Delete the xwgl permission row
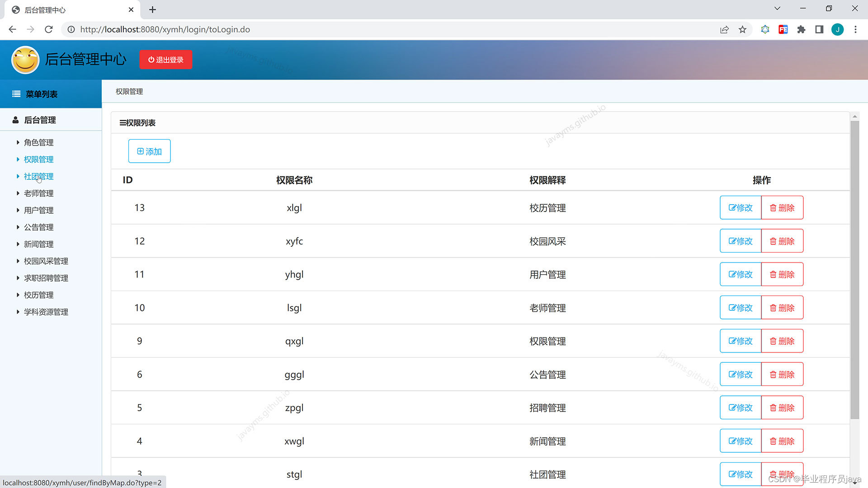This screenshot has width=868, height=488. (x=782, y=441)
